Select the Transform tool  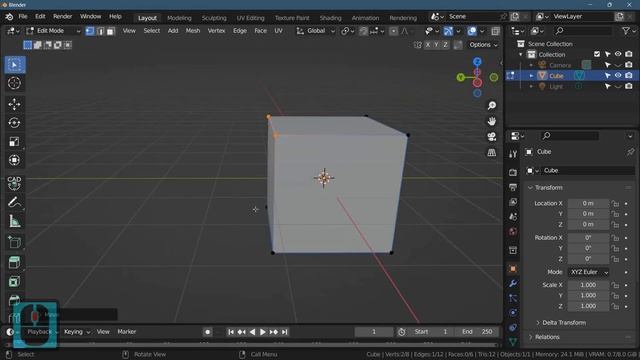pyautogui.click(x=14, y=160)
